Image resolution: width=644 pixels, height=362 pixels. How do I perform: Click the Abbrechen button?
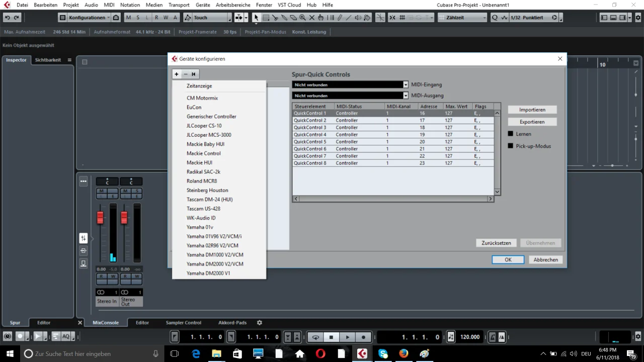click(546, 259)
